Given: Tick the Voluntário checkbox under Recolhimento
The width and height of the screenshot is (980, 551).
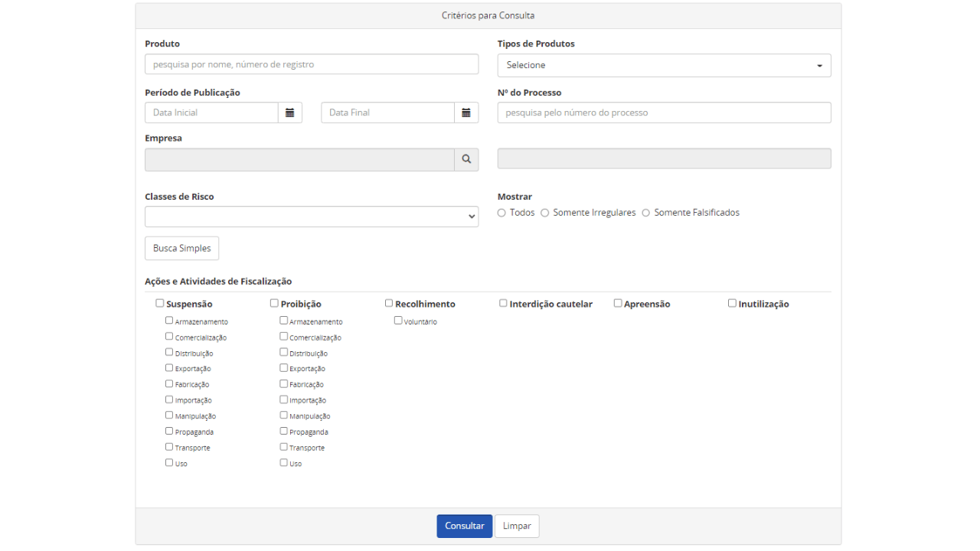Looking at the screenshot, I should pos(398,321).
